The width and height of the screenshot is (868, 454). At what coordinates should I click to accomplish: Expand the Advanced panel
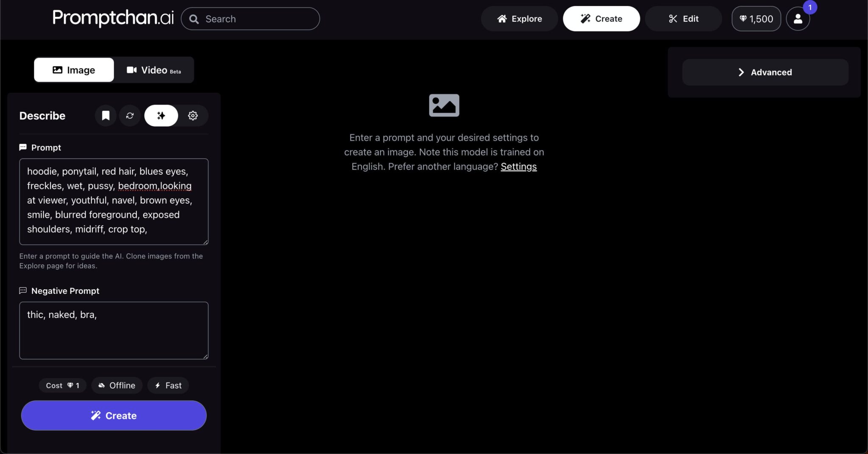point(765,72)
